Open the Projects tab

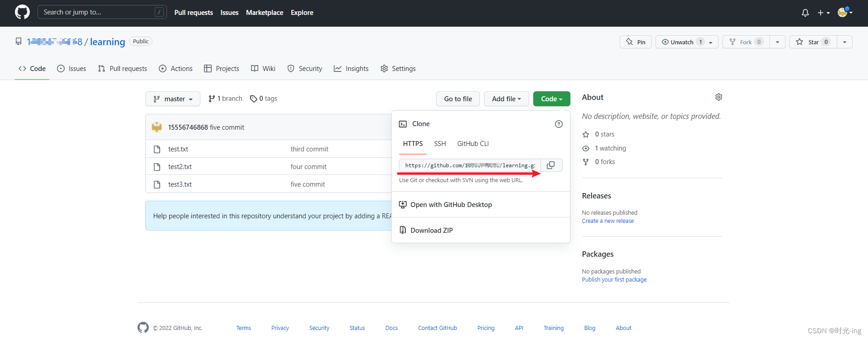(x=222, y=69)
